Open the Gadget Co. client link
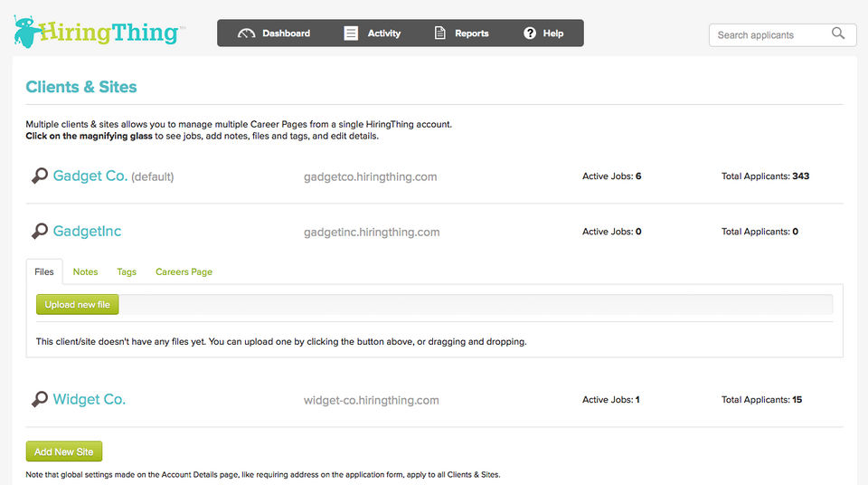The image size is (868, 485). 90,176
